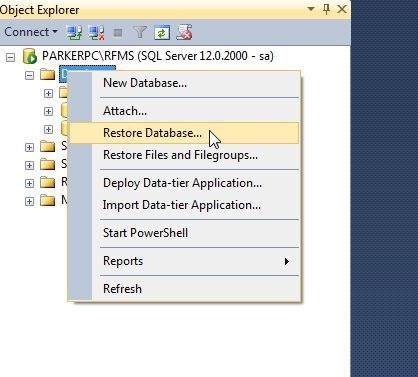Choose Deploy Data-tier Application... option
Screen dimensions: 418x377
(x=183, y=183)
